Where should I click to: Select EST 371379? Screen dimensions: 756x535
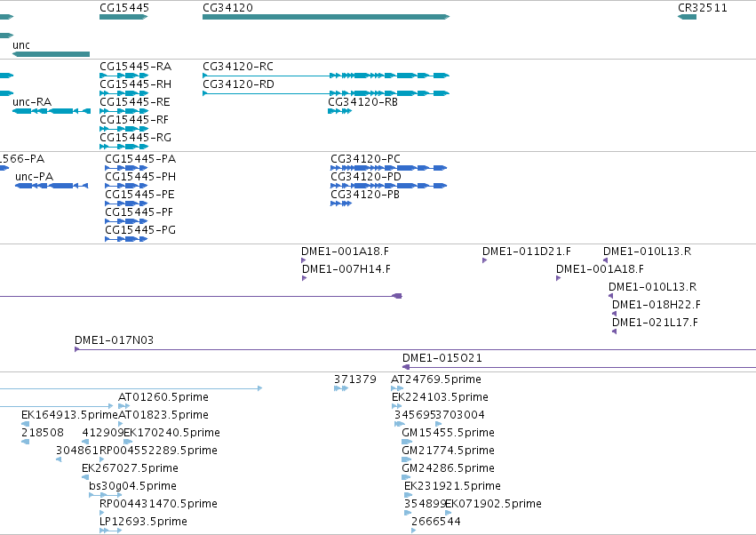coord(341,389)
